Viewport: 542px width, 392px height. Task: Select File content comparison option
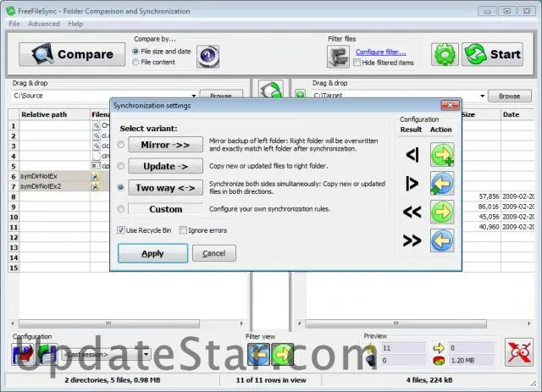coord(135,62)
